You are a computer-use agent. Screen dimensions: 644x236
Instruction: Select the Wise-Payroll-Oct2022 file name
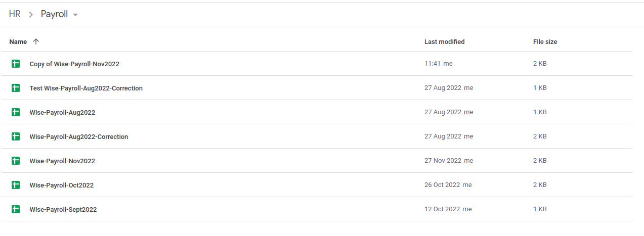[62, 185]
